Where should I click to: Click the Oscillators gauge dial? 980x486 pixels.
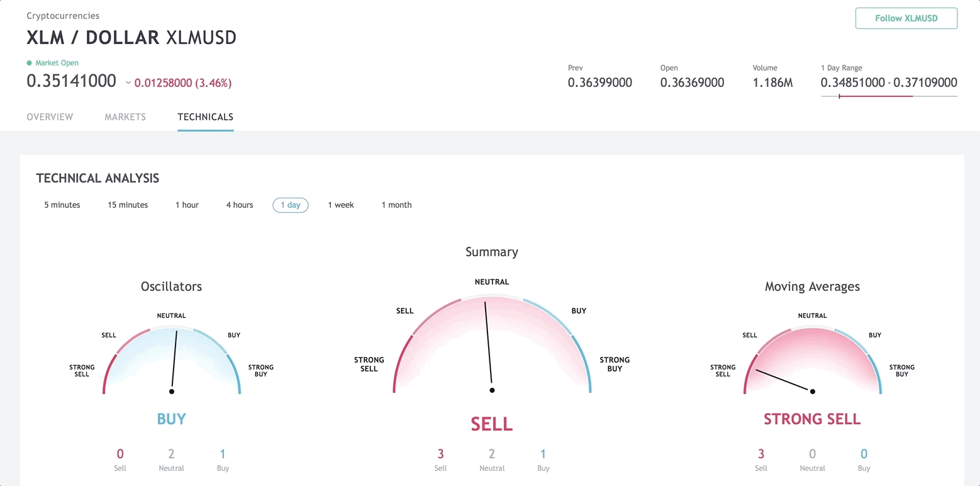click(172, 360)
